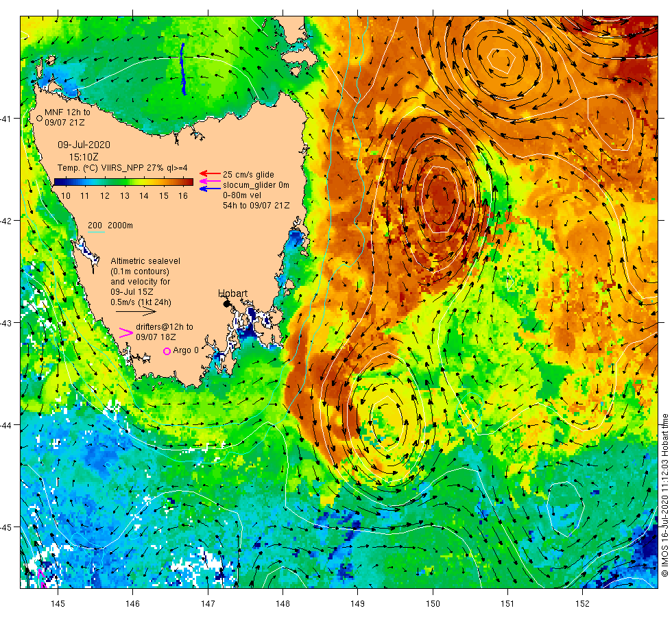
Task: Click colorbar tick label '10'
Action: click(x=66, y=196)
